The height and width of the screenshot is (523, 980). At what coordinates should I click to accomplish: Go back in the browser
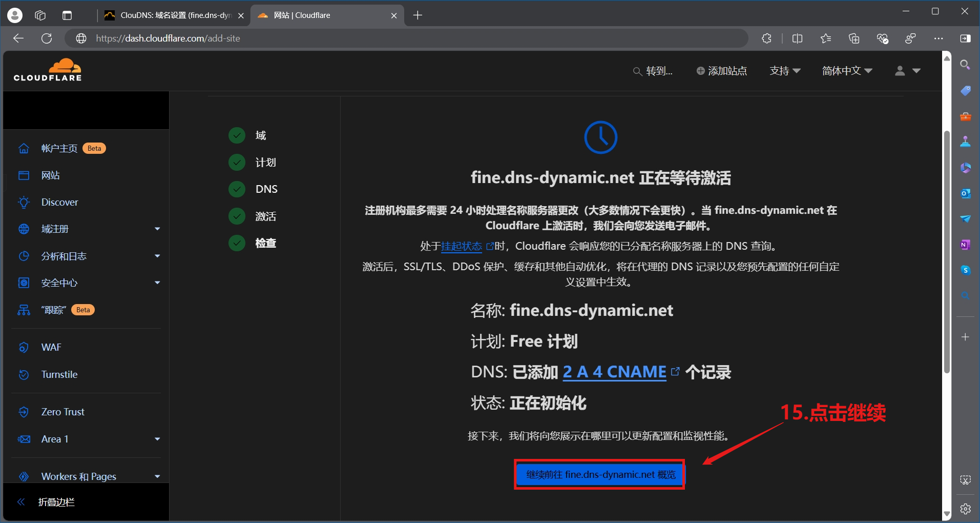18,38
